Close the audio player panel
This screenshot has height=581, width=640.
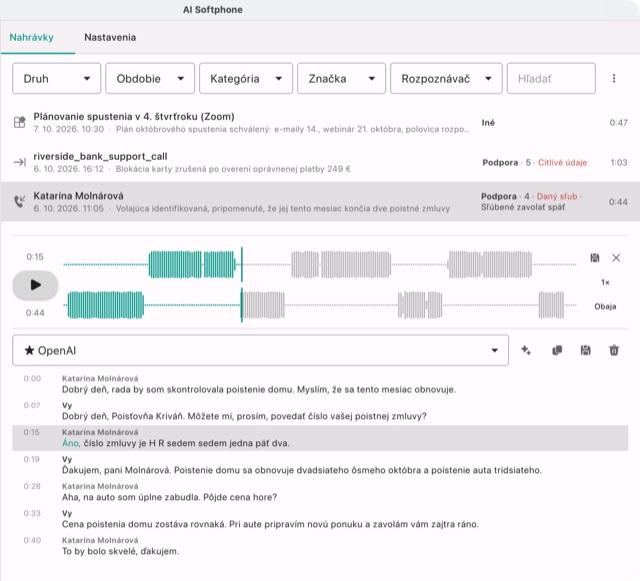[616, 258]
